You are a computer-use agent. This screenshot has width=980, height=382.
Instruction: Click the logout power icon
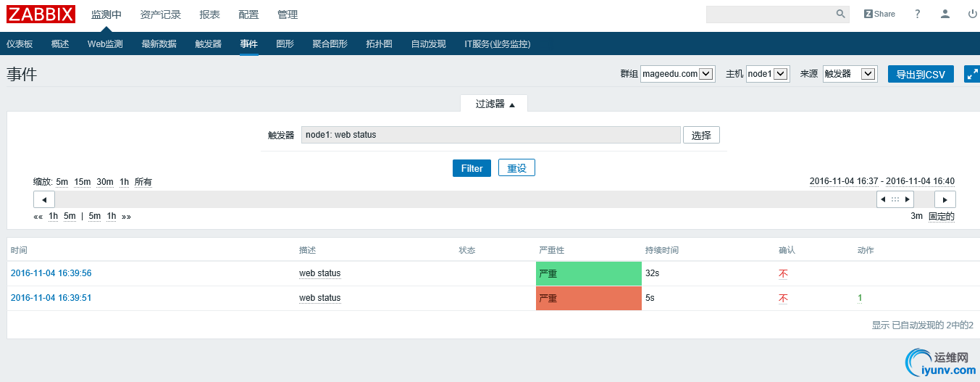coord(972,14)
